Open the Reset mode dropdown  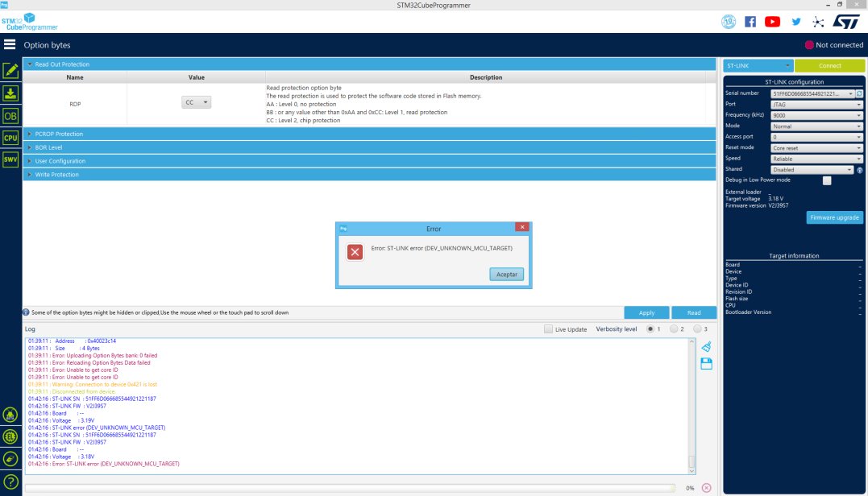[x=817, y=148]
